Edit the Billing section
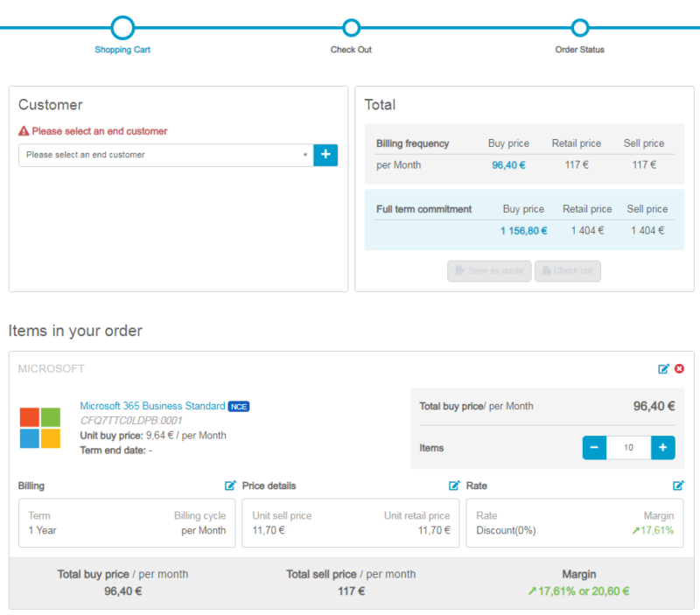700x615 pixels. (x=230, y=486)
